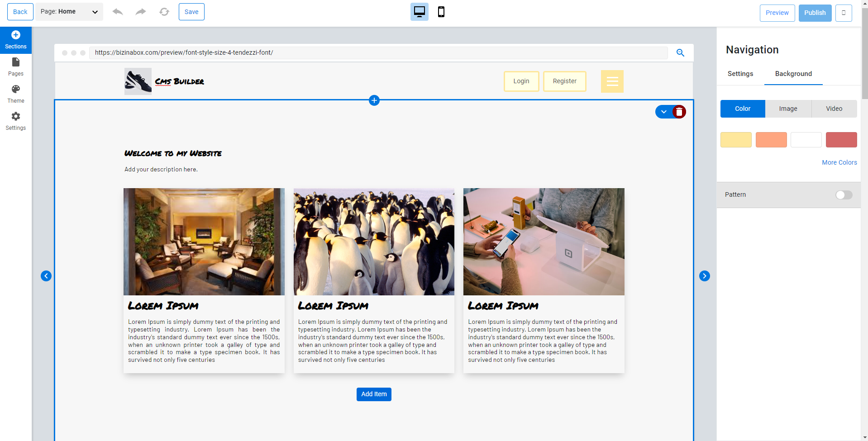Pick the orange background color swatch

pos(771,139)
